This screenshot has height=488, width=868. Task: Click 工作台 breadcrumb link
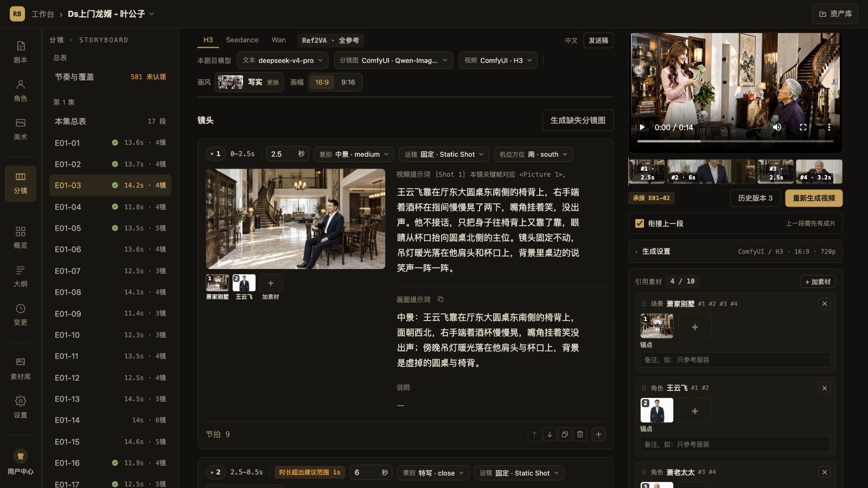43,14
